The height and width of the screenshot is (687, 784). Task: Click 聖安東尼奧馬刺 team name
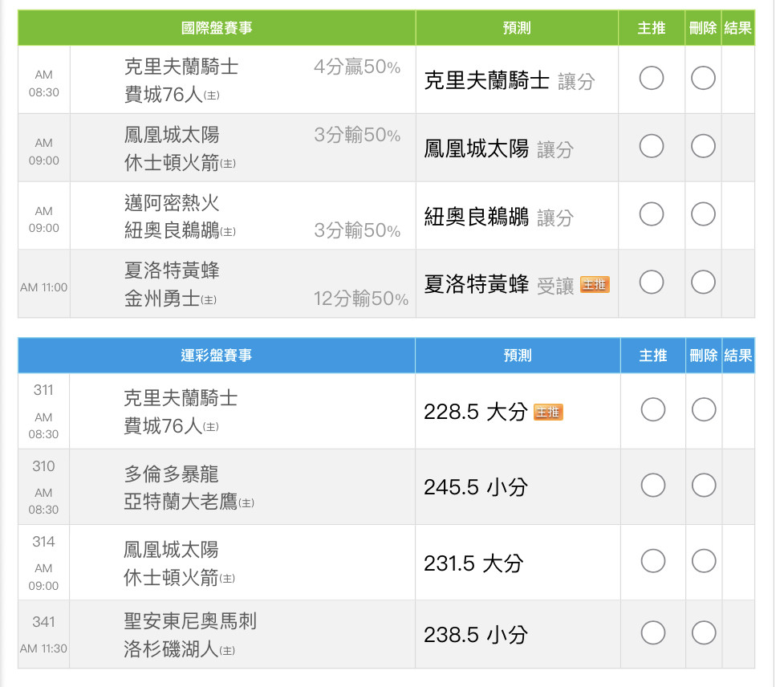[x=190, y=621]
